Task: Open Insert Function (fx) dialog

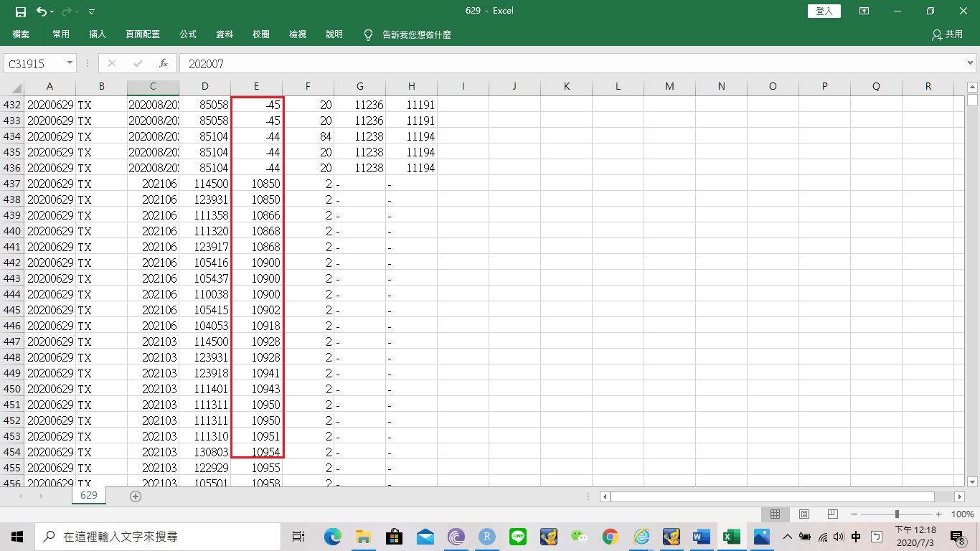Action: 164,63
